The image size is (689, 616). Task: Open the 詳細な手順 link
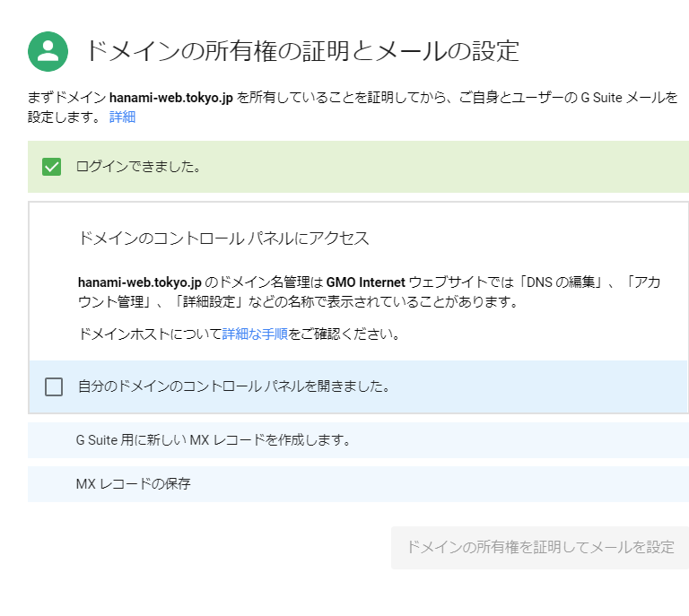point(255,334)
